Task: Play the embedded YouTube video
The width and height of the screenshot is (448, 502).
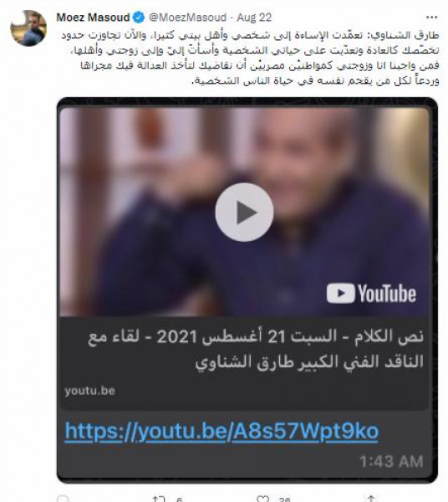Action: pos(244,212)
